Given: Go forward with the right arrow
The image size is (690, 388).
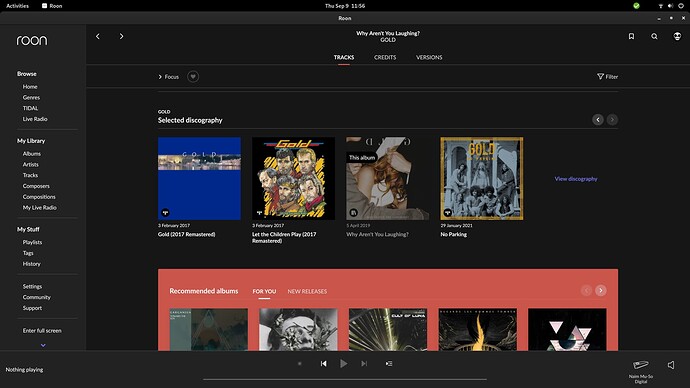Looking at the screenshot, I should click(x=121, y=37).
